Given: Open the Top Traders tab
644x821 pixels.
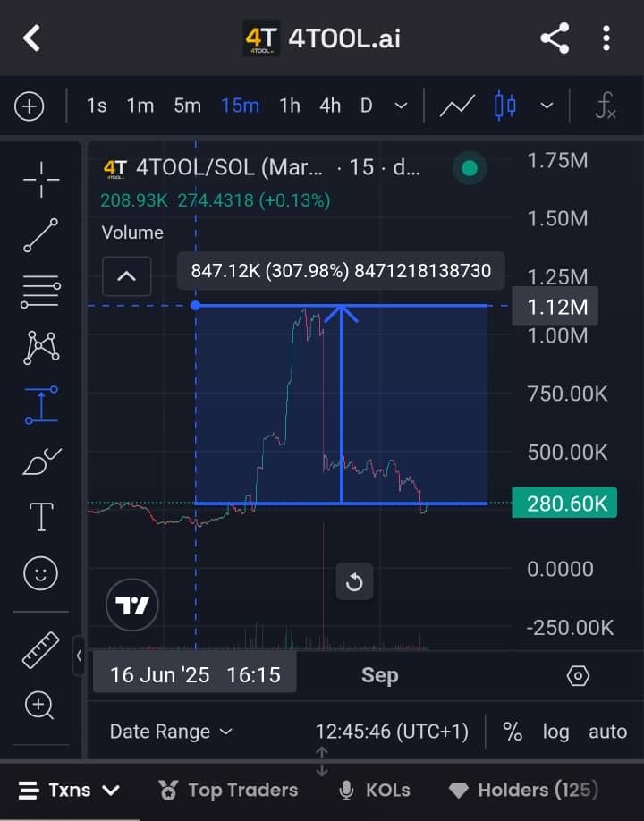Looking at the screenshot, I should click(228, 790).
